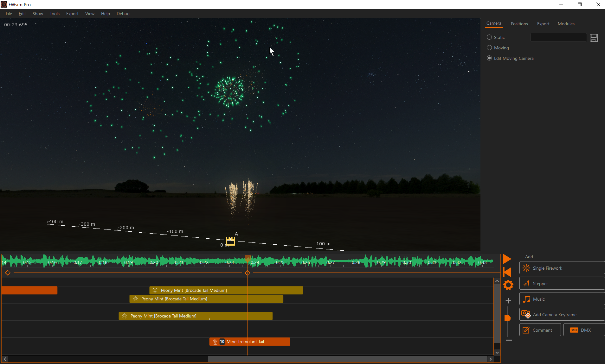Screen dimensions: 605x364
Task: Select the Moving camera option
Action: click(x=489, y=48)
